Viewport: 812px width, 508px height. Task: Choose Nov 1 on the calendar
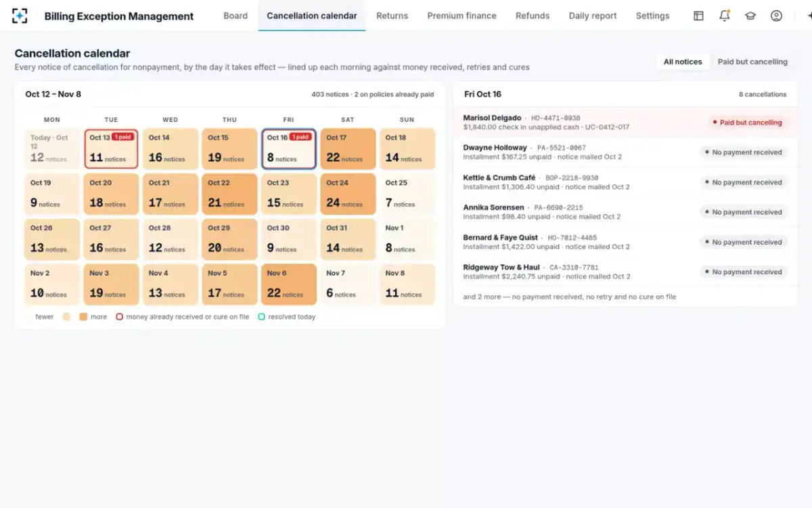pos(407,240)
